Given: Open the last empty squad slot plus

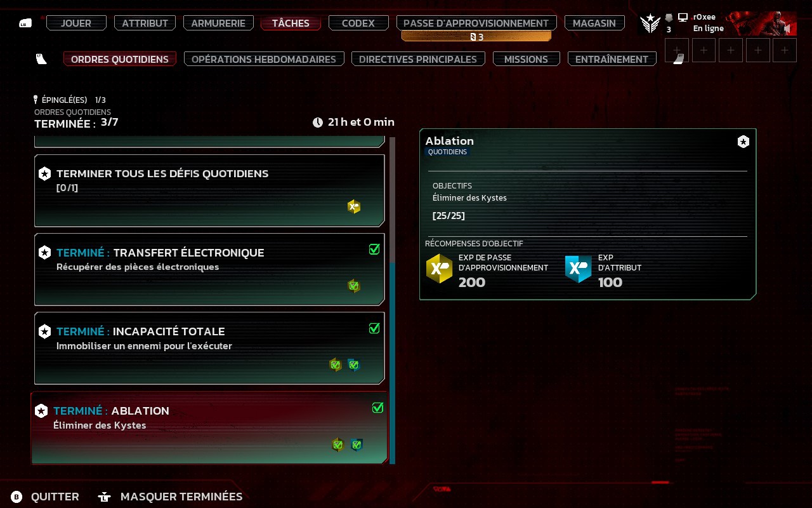Looking at the screenshot, I should [785, 50].
